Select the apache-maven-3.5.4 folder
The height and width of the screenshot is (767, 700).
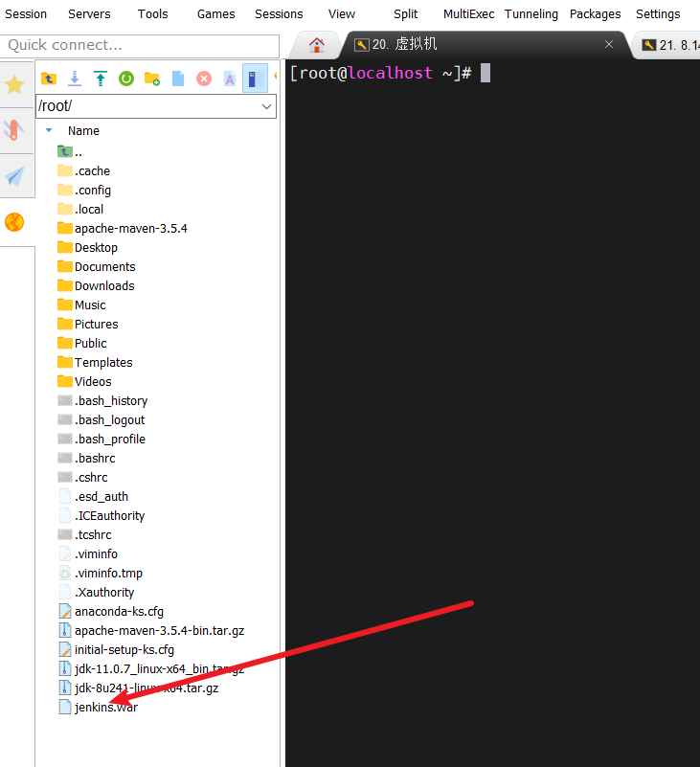[130, 228]
